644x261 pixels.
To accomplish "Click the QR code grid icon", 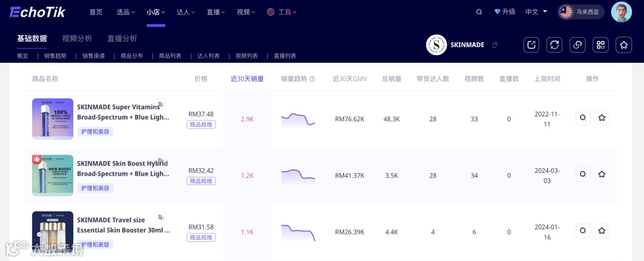I will point(600,45).
